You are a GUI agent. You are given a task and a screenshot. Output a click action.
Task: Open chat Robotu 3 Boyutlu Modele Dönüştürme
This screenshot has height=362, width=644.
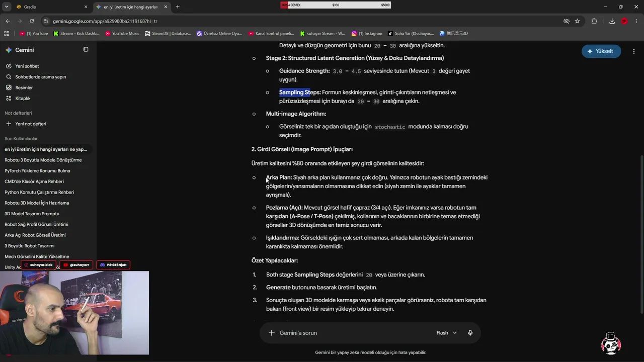pyautogui.click(x=43, y=160)
